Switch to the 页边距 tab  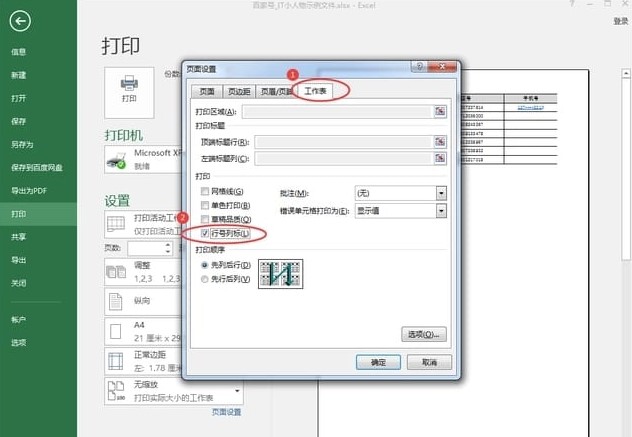click(239, 92)
